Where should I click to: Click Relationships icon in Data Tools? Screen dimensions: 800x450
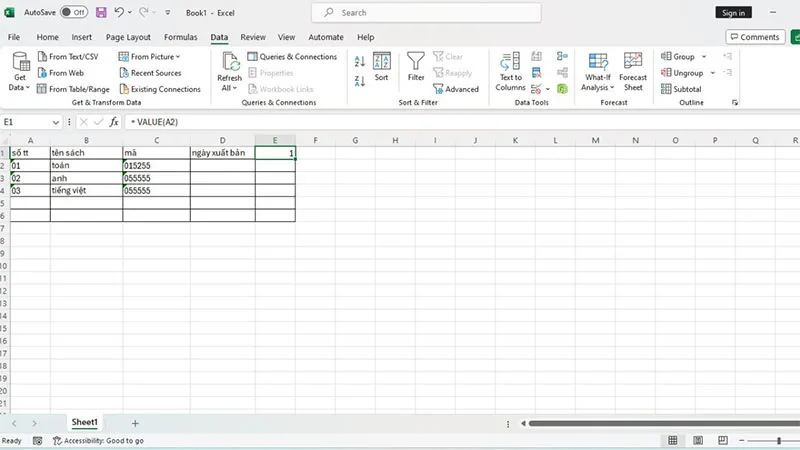coord(562,73)
